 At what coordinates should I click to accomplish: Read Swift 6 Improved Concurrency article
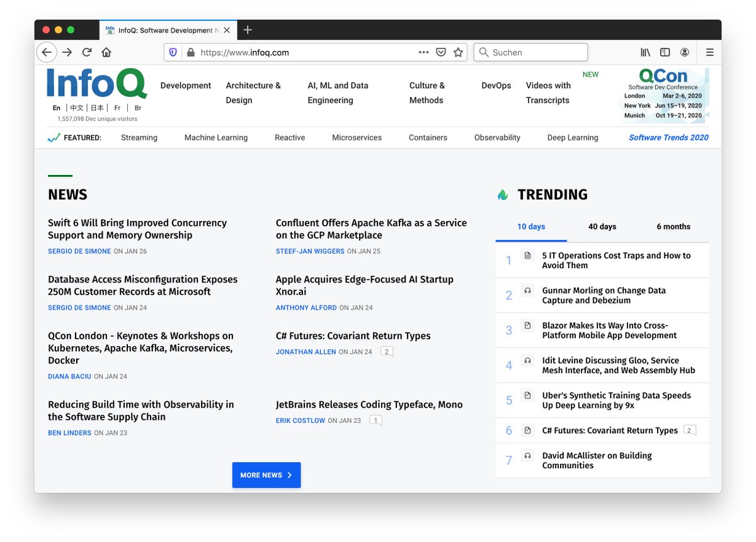(x=137, y=229)
